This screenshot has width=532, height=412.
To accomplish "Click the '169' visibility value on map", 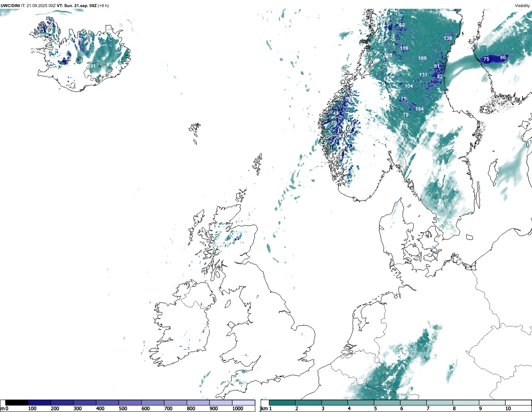I will 422,58.
